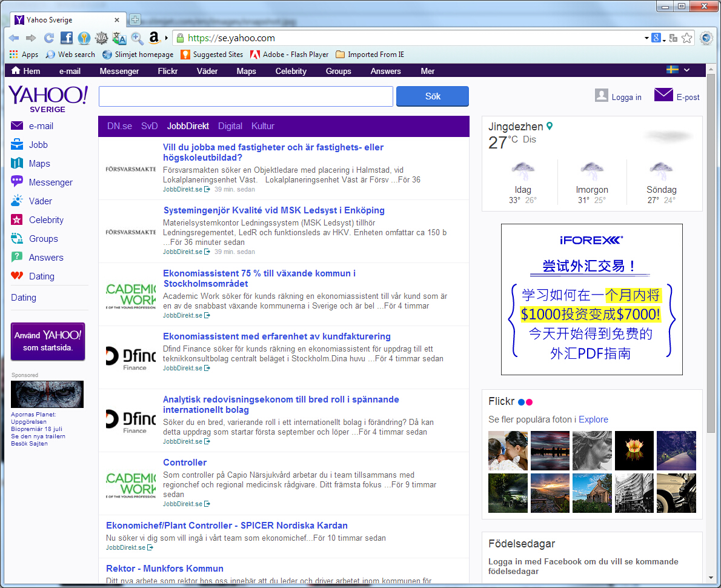Click the green padlock in the address bar
The height and width of the screenshot is (588, 721).
point(181,38)
